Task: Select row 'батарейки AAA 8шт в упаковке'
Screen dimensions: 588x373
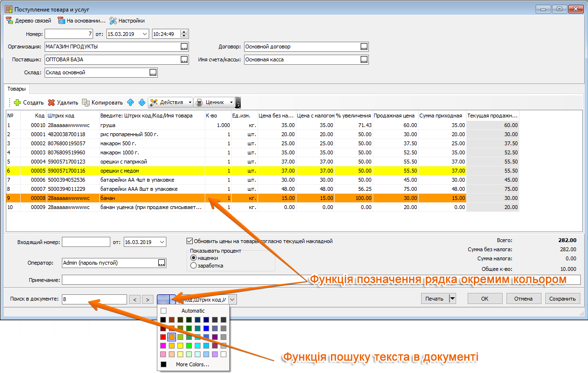Action: tap(262, 189)
